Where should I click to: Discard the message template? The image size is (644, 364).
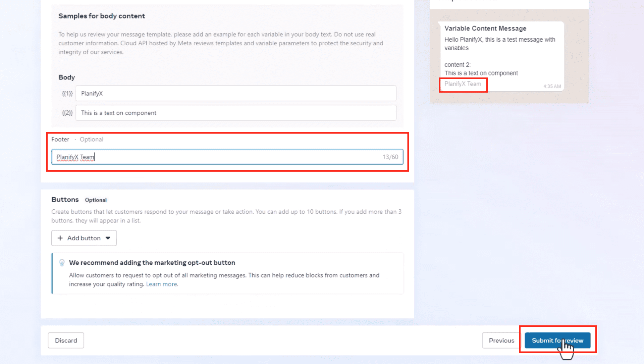pyautogui.click(x=66, y=340)
